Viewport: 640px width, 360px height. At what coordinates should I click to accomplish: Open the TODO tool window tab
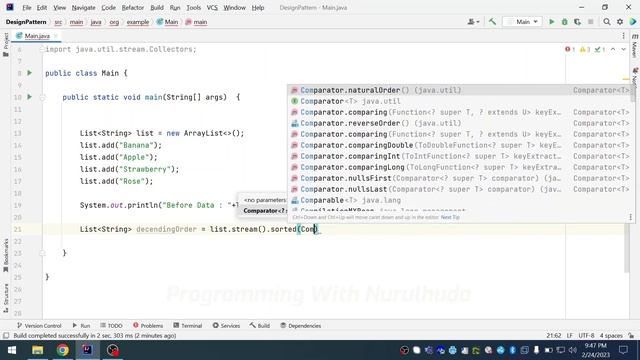click(x=111, y=326)
